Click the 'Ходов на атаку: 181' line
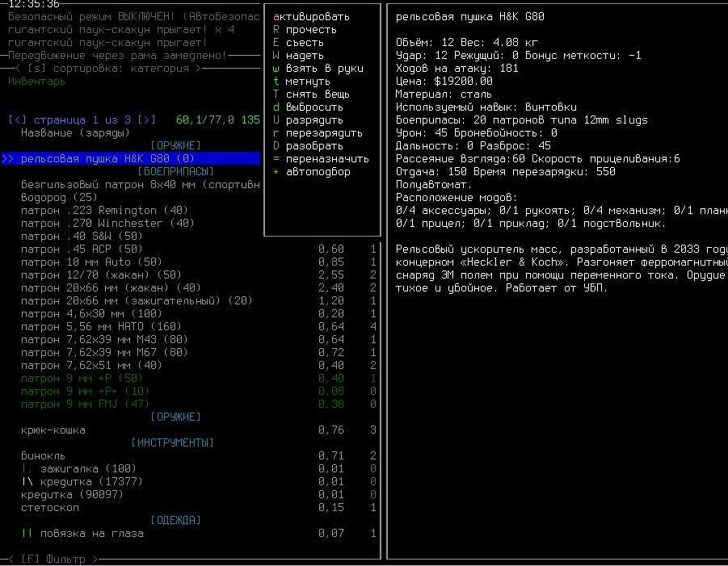Screen dimensions: 728x566 pyautogui.click(x=457, y=69)
